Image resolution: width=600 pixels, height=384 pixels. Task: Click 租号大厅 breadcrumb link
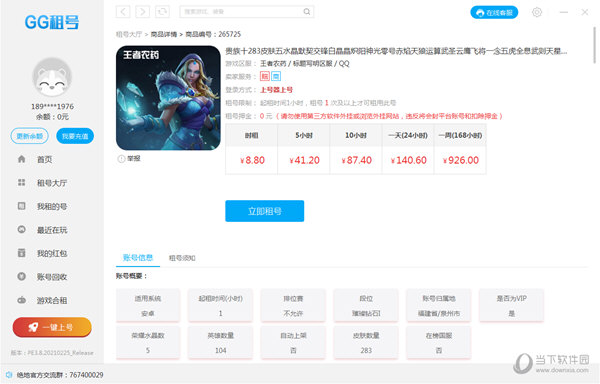point(129,34)
